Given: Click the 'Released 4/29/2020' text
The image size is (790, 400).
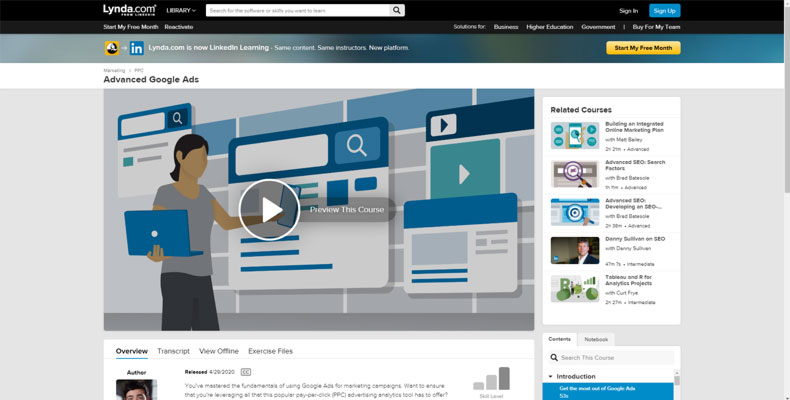Looking at the screenshot, I should [x=210, y=372].
